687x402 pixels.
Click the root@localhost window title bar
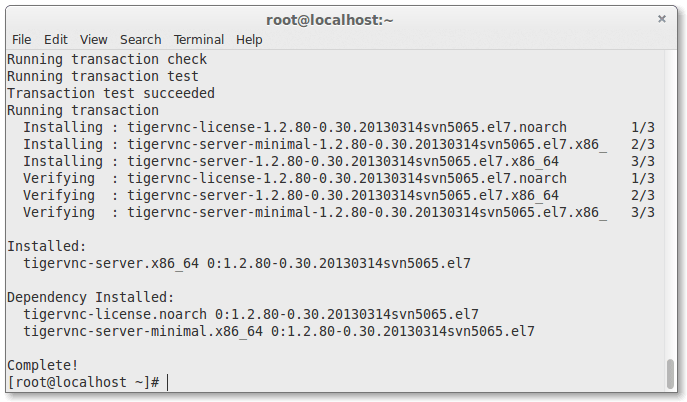[x=329, y=18]
